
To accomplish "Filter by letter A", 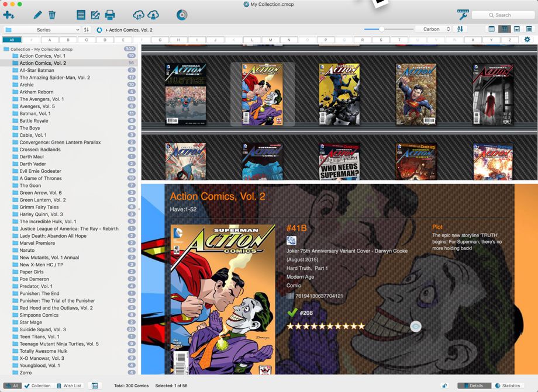I will tap(50, 40).
